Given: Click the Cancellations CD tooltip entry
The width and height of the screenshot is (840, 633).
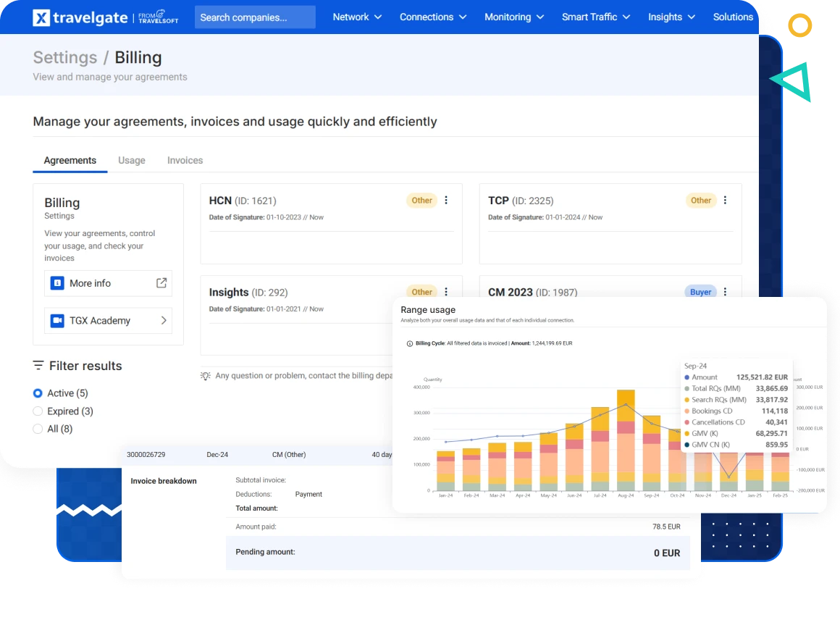Looking at the screenshot, I should [x=736, y=422].
